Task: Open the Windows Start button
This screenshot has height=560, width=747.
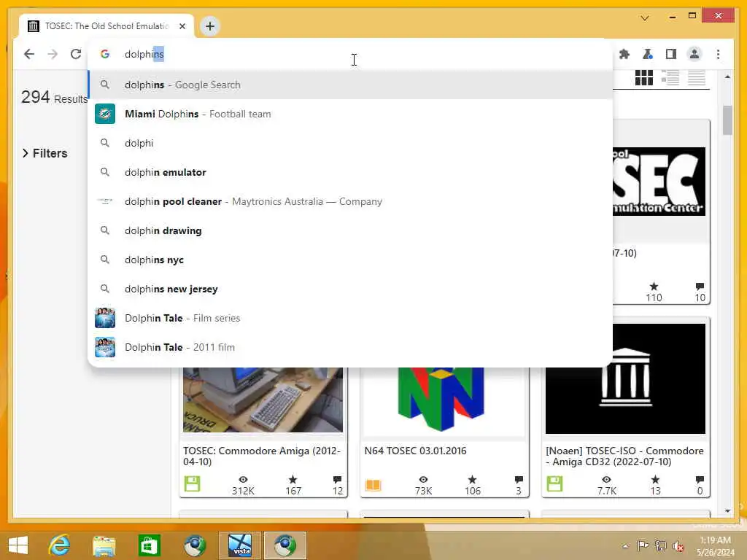Action: [18, 545]
